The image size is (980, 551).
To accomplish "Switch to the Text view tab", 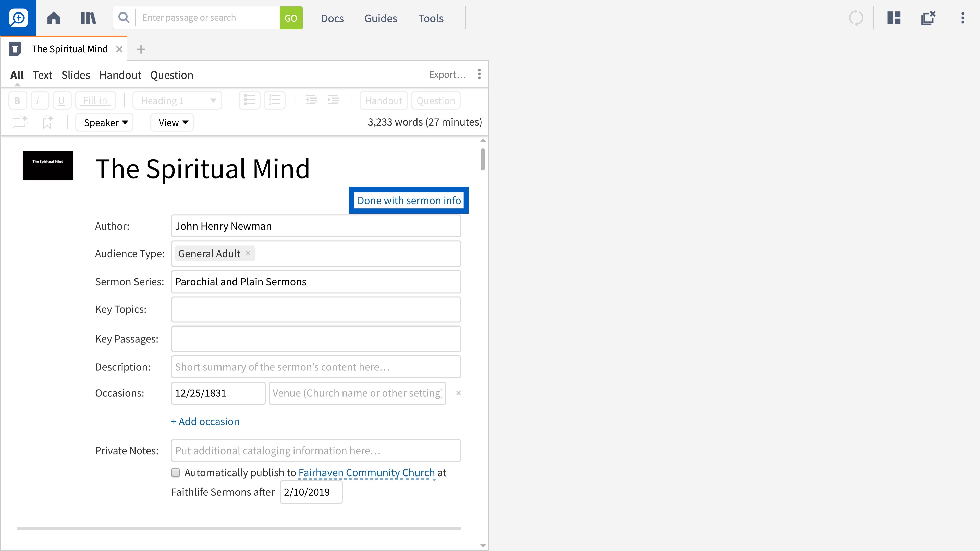I will [42, 75].
